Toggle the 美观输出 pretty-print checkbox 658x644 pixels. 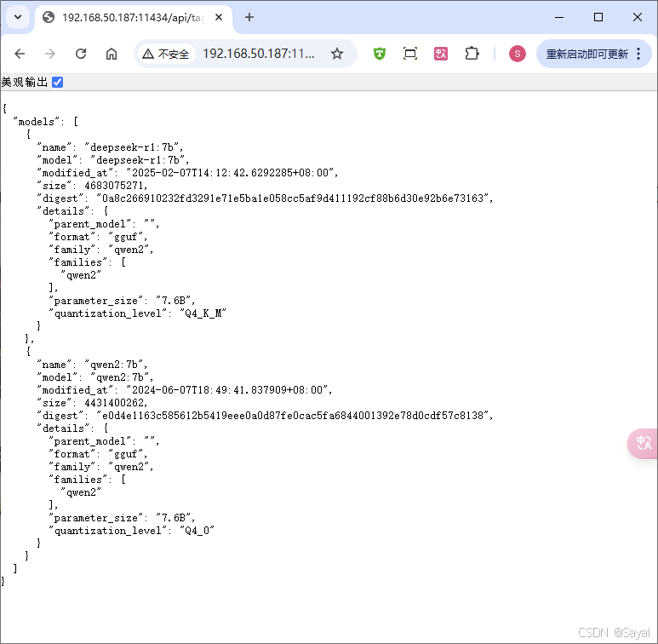pos(58,83)
